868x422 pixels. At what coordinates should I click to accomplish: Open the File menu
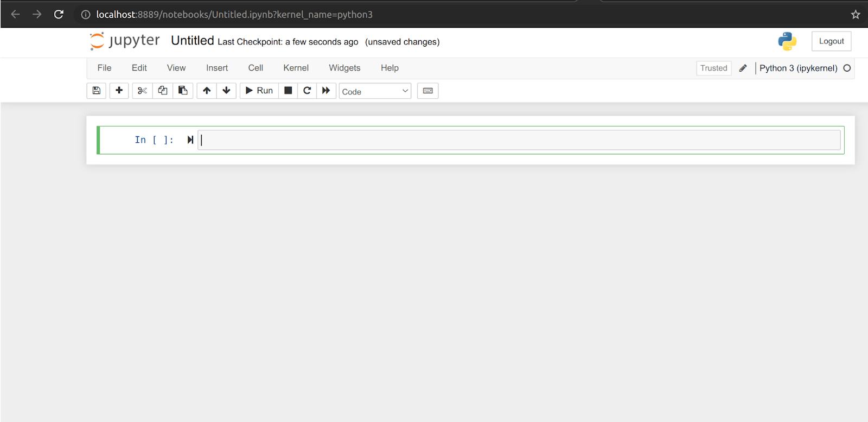104,68
